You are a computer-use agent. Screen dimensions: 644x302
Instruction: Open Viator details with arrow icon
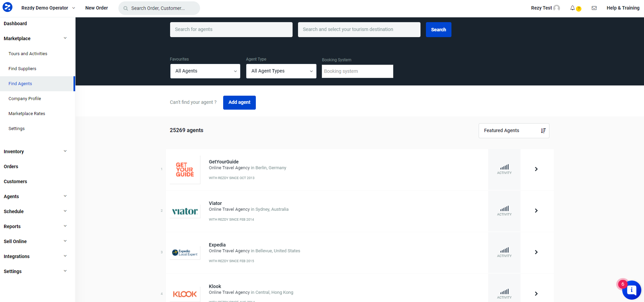(536, 211)
